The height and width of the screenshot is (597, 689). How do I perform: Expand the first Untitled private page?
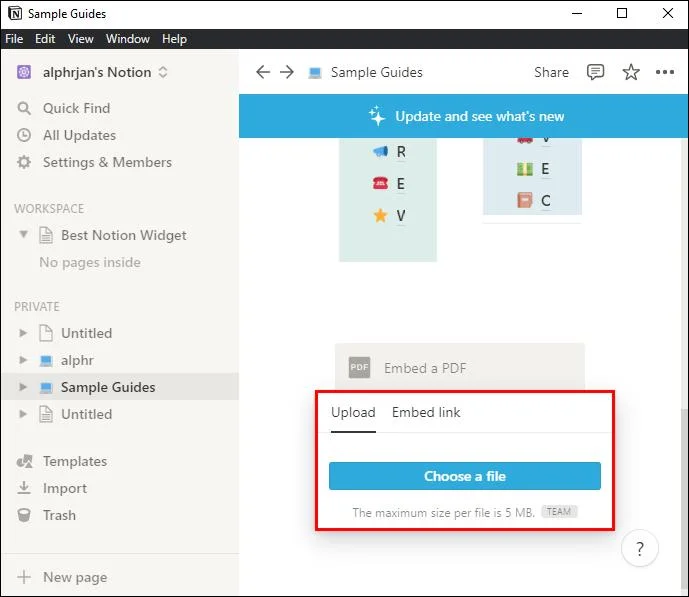click(23, 333)
